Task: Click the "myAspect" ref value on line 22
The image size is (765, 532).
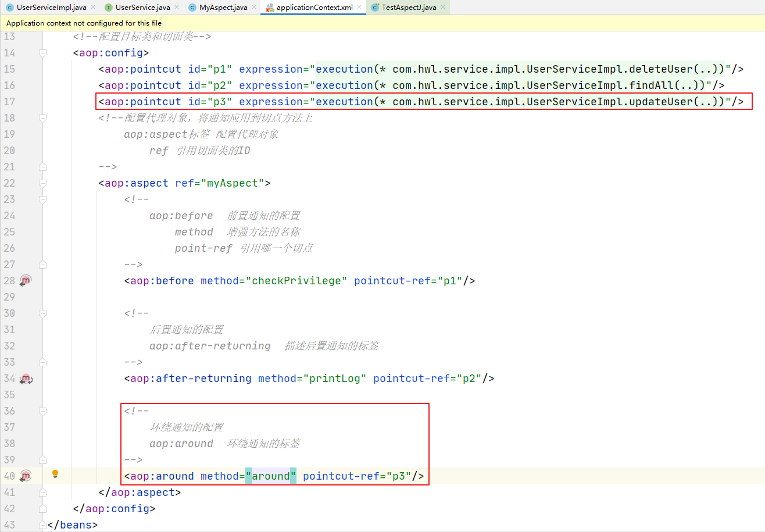Action: tap(232, 183)
